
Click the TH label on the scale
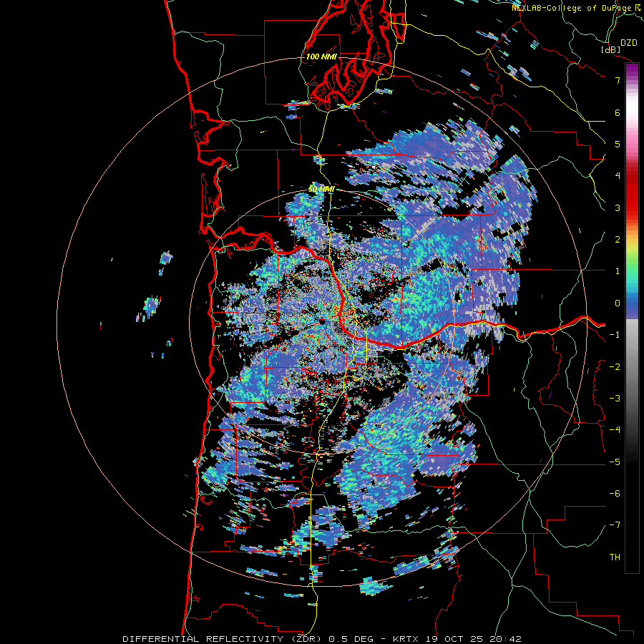click(615, 557)
